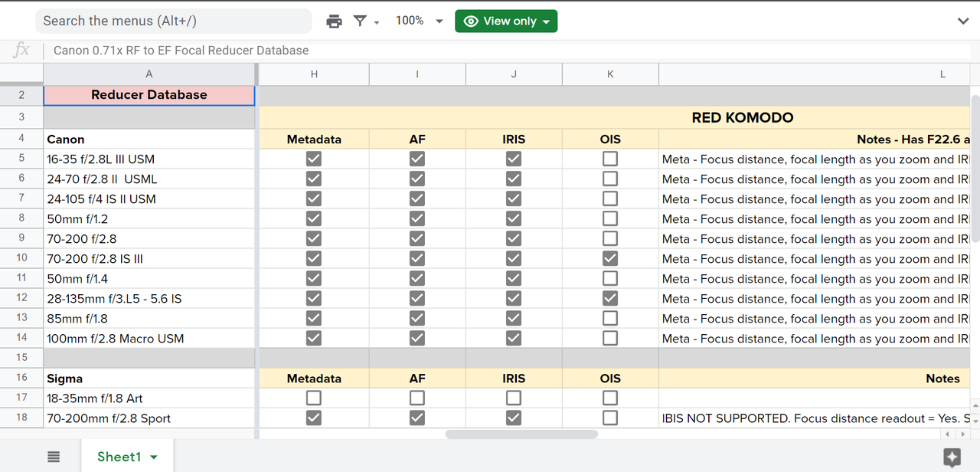
Task: Click the View only button
Action: tap(506, 21)
